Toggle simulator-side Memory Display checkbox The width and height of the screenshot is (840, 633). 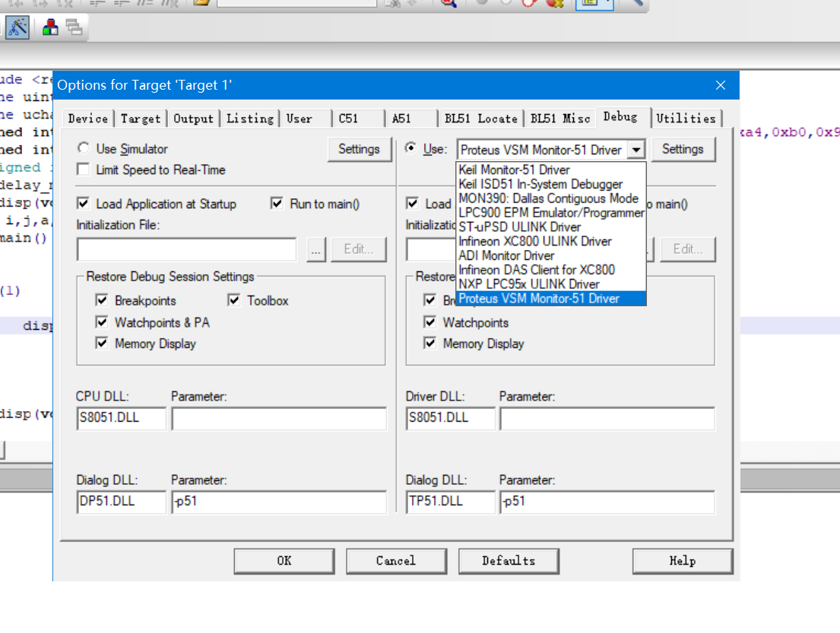point(102,343)
